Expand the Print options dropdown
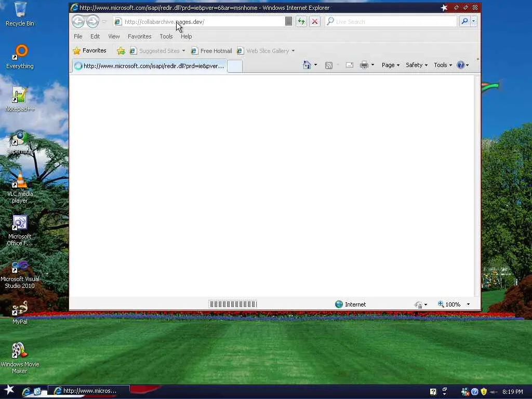532x399 pixels. [x=373, y=65]
